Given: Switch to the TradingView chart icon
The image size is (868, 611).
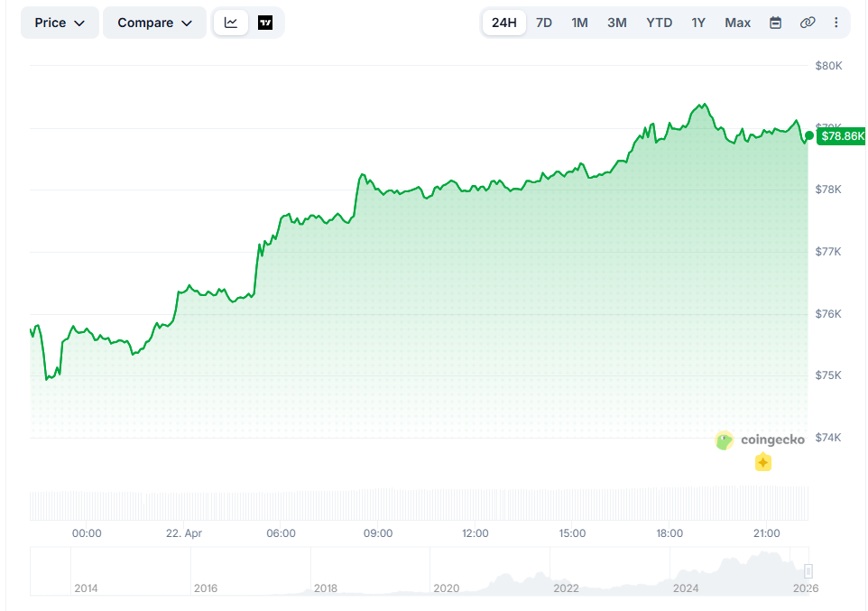Looking at the screenshot, I should pyautogui.click(x=264, y=22).
